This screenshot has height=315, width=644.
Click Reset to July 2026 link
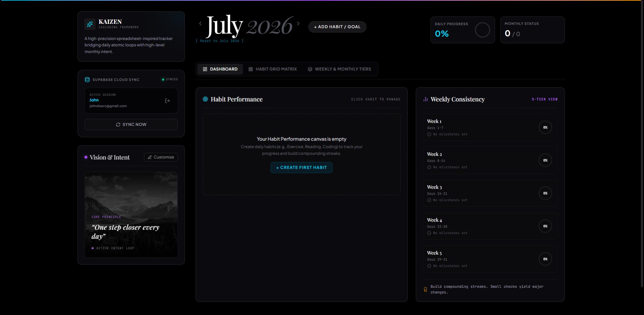click(219, 41)
